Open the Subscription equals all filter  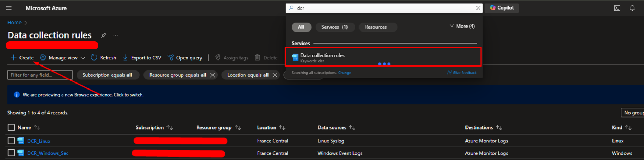(x=107, y=75)
